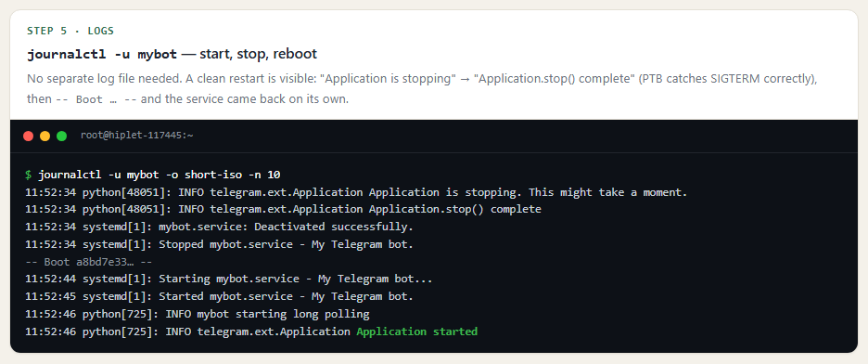
Task: Click the line 'Stopped mybot.service - My Telegram bot.'
Action: tap(219, 244)
